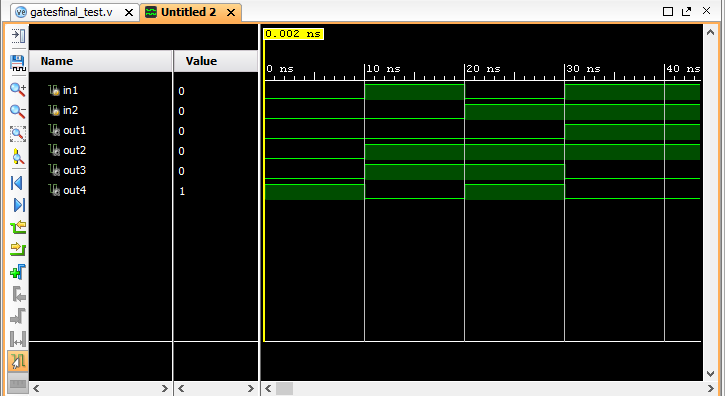Click the Next Marker icon

tap(18, 316)
